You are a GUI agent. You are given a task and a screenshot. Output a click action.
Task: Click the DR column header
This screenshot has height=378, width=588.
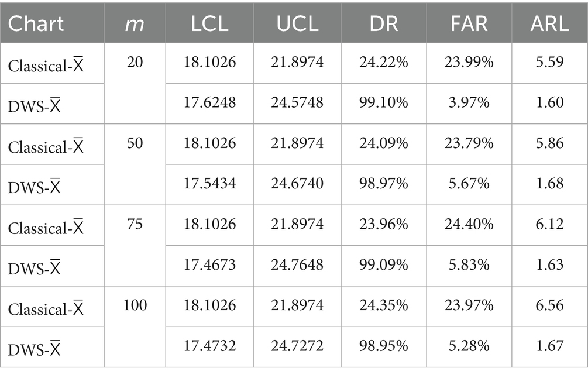tap(384, 23)
